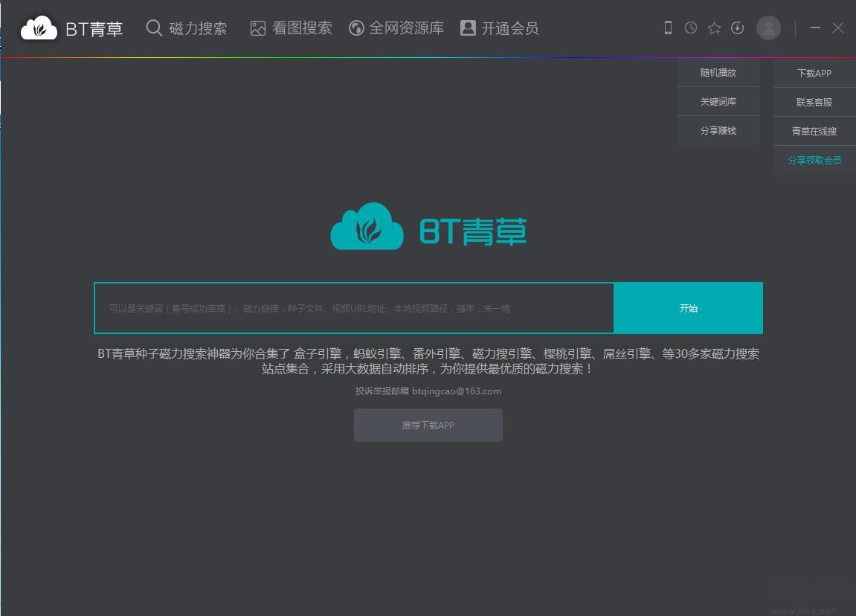Choose 联系客服 from the right menu
This screenshot has width=856, height=616.
coord(814,103)
